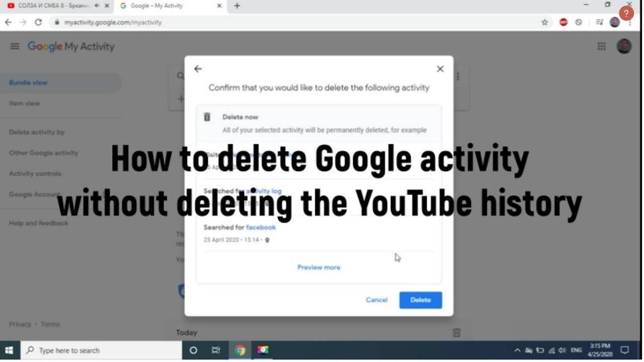Cancel the activity deletion

[x=376, y=300]
